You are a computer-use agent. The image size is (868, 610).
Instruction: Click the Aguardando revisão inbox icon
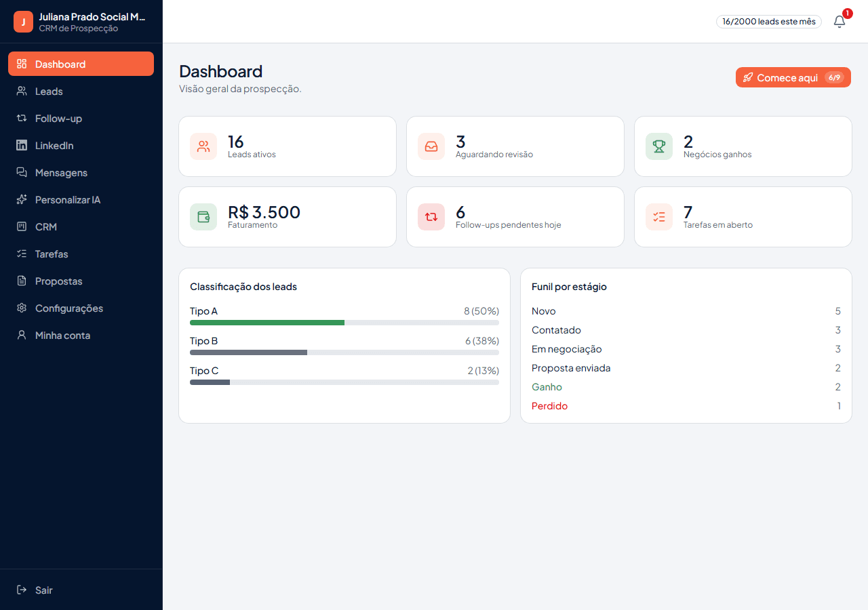tap(431, 146)
